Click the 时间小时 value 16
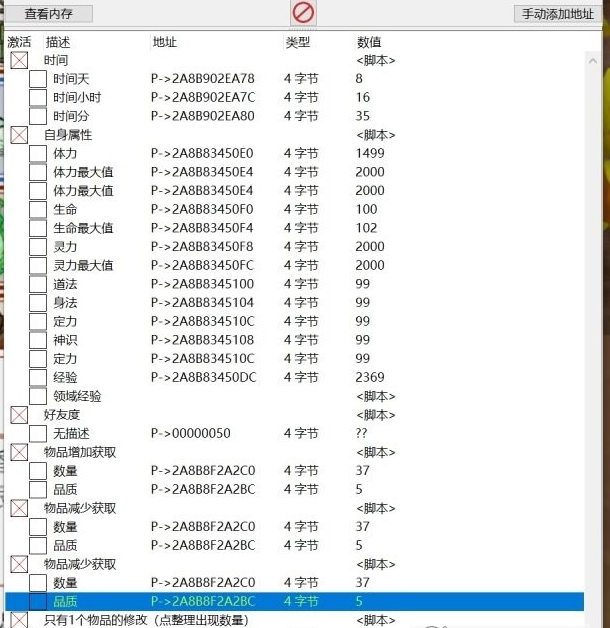Viewport: 610px width, 628px height. tap(363, 97)
